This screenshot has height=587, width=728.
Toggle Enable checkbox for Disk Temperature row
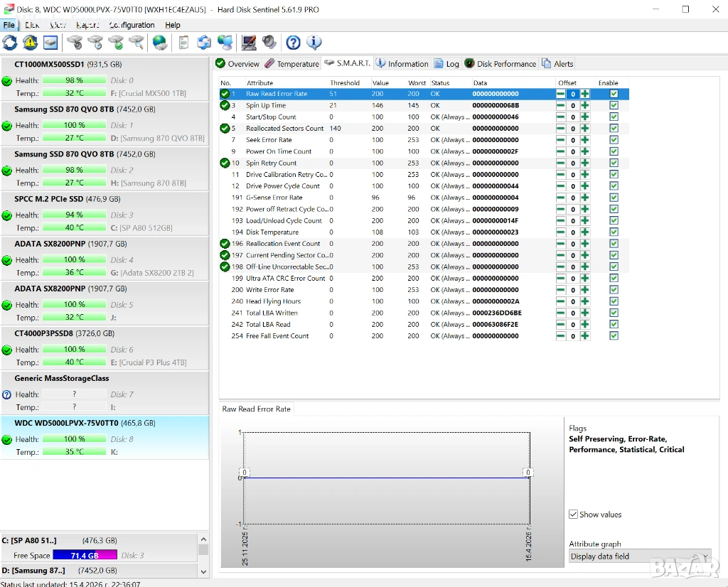pos(614,232)
